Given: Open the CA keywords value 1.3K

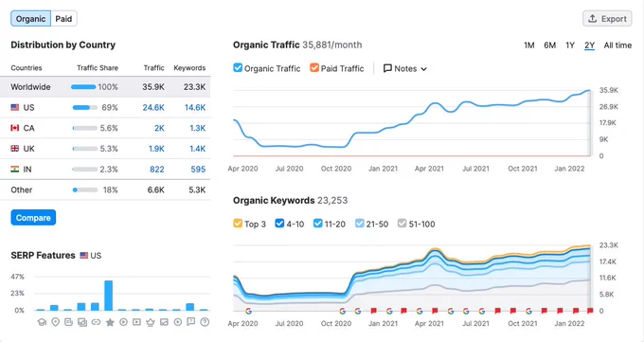Looking at the screenshot, I should pos(198,128).
